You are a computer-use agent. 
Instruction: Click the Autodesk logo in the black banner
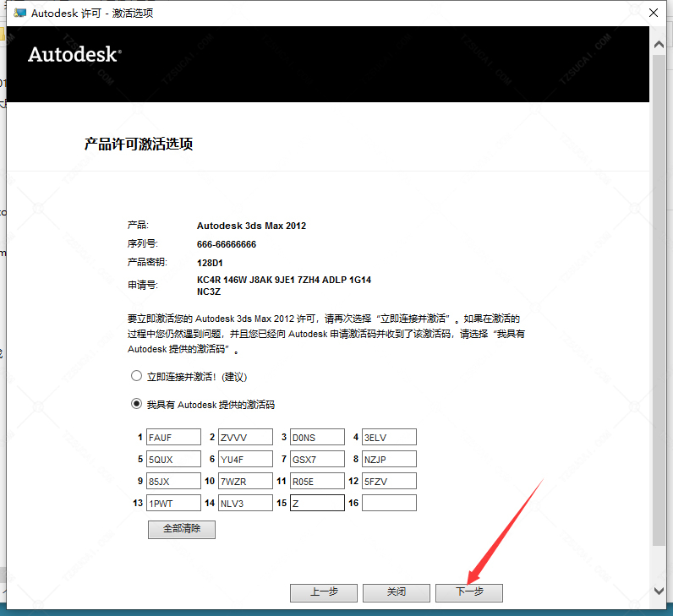74,54
